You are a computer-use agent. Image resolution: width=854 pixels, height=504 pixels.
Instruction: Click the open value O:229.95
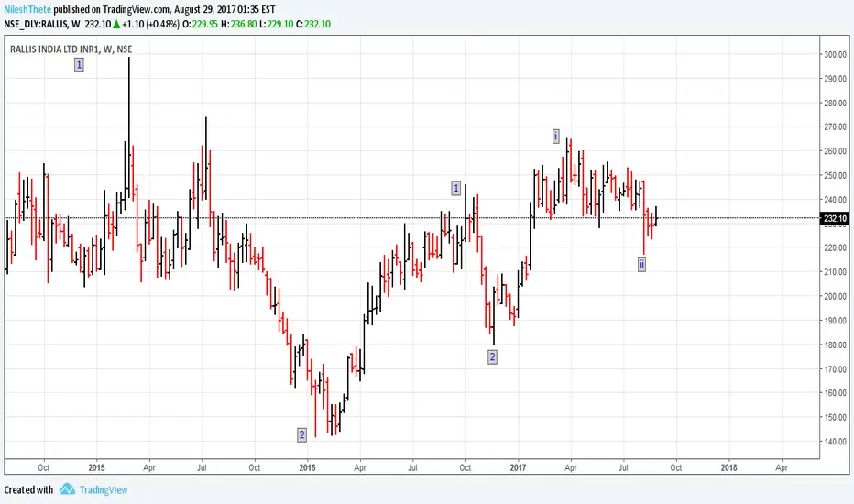tap(200, 24)
